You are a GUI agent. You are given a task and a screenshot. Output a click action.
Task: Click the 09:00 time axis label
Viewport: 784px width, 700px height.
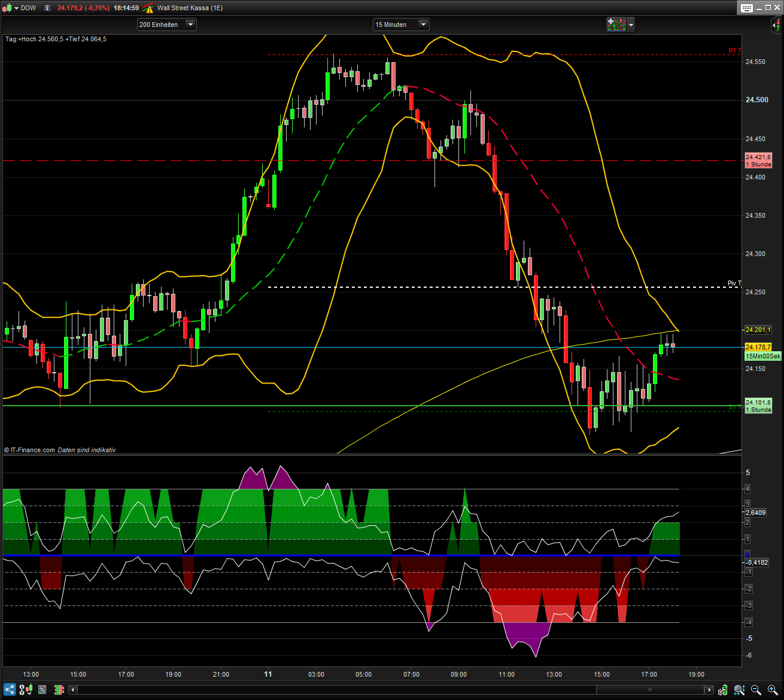[x=459, y=674]
